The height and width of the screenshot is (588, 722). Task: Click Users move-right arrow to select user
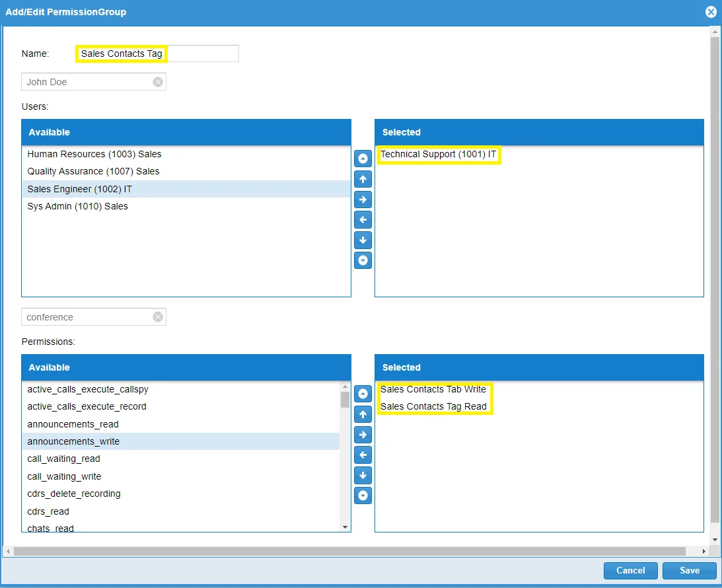click(363, 200)
